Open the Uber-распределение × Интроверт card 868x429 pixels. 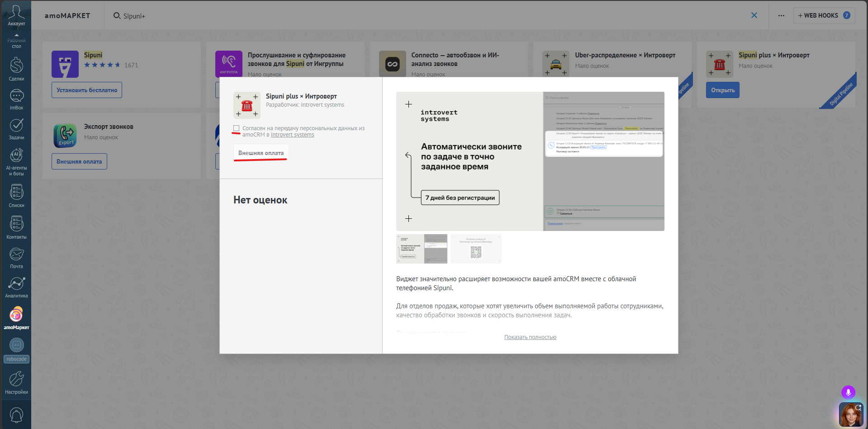point(625,55)
